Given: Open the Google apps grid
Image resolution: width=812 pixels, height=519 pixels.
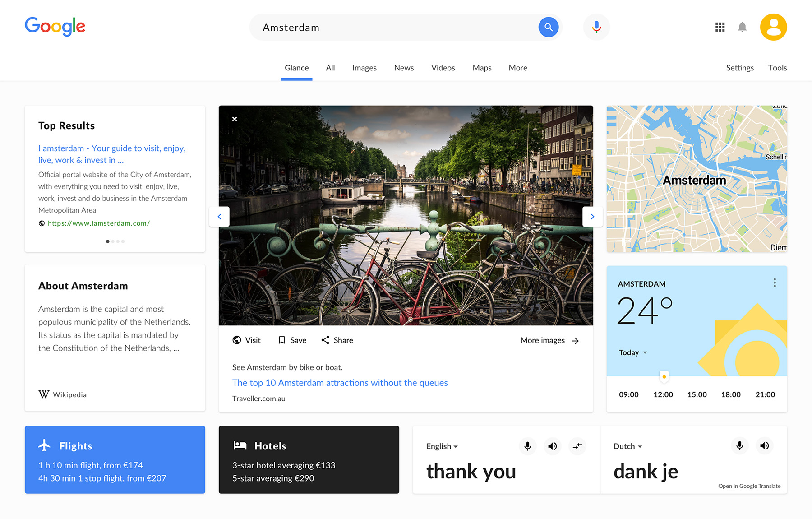Looking at the screenshot, I should (x=720, y=27).
